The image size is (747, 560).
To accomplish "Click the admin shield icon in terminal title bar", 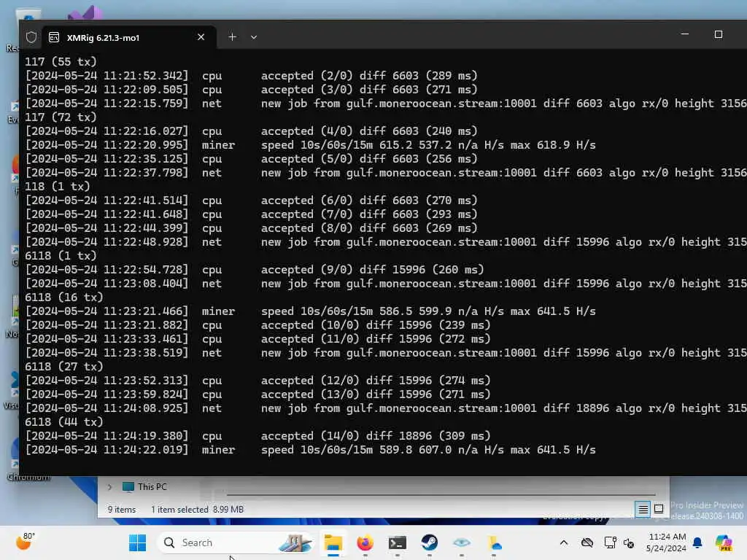I will [31, 37].
